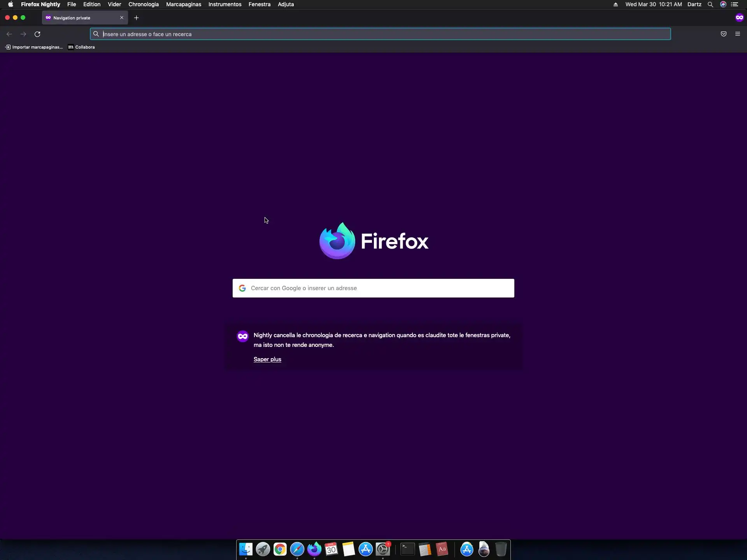The height and width of the screenshot is (560, 747).
Task: Open macOS Notification Center list icon
Action: [735, 4]
